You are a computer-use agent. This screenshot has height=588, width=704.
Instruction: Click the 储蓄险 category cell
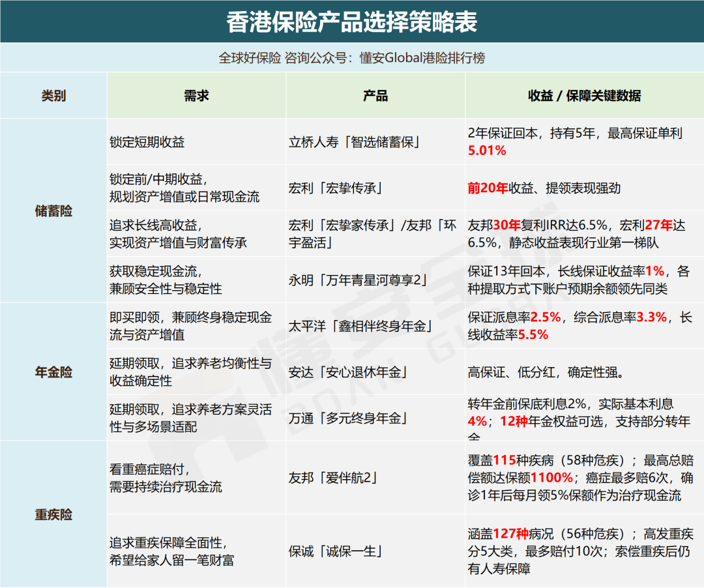[53, 211]
